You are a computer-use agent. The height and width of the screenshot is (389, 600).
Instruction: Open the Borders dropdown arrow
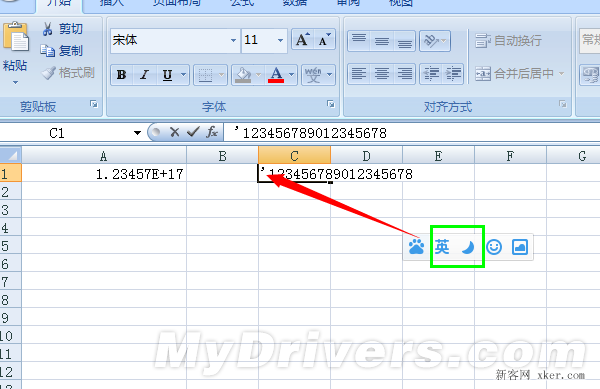(x=222, y=75)
